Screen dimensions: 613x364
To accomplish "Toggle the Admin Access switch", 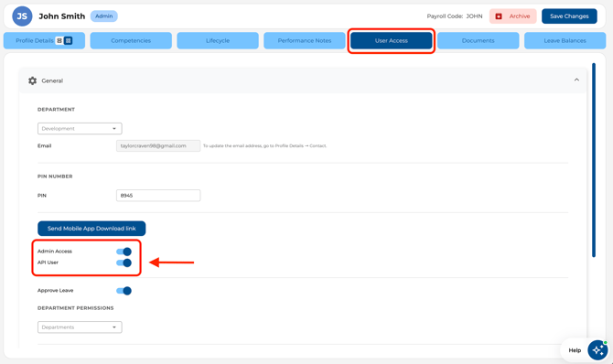I will coord(124,252).
